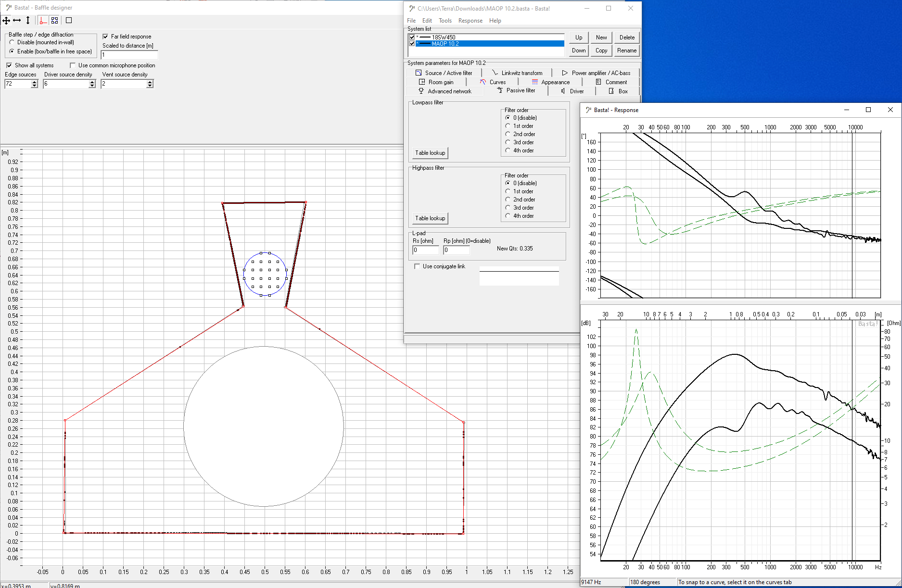Click the Power amplifier tab triangle icon
Image resolution: width=902 pixels, height=588 pixels.
(565, 73)
